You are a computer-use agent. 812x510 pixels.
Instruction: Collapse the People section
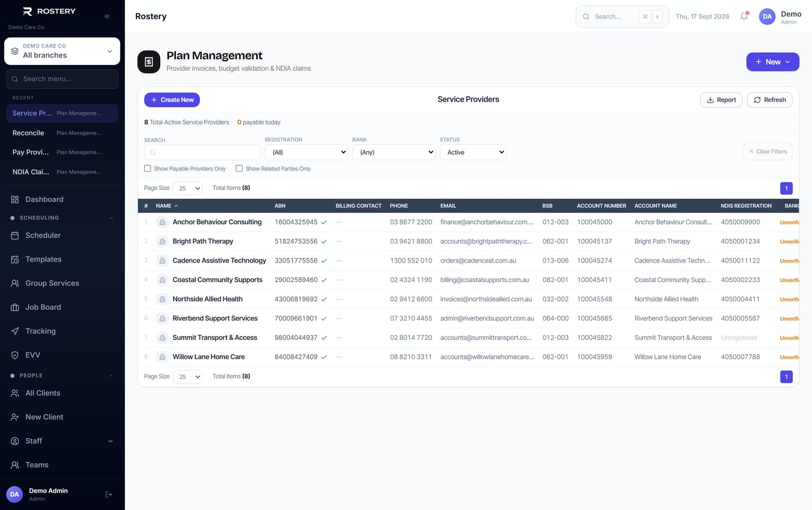pyautogui.click(x=112, y=376)
